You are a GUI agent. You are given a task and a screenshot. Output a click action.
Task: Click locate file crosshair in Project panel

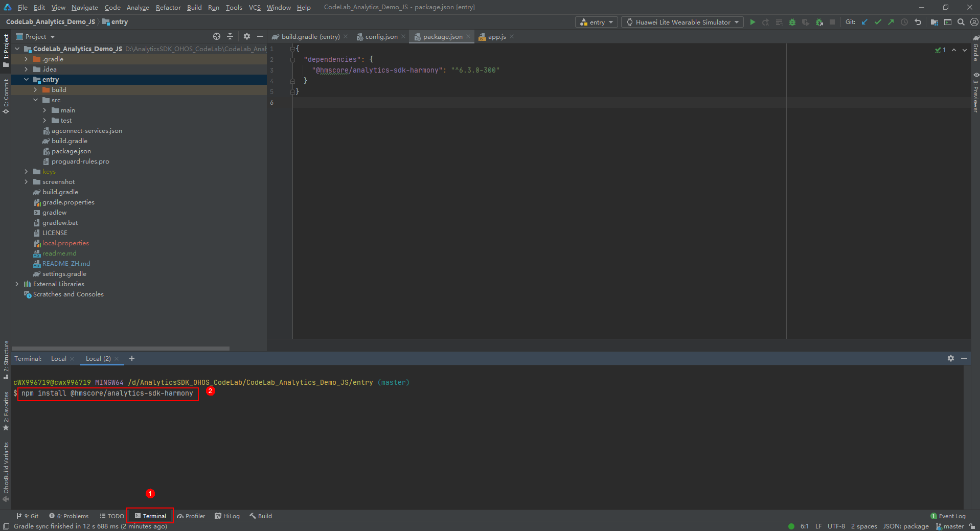click(x=217, y=36)
